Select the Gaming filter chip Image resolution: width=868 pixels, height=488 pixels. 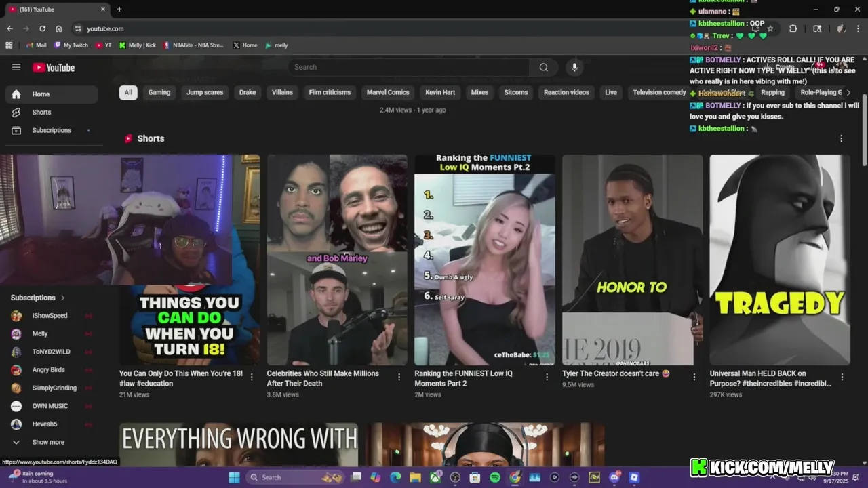(159, 92)
